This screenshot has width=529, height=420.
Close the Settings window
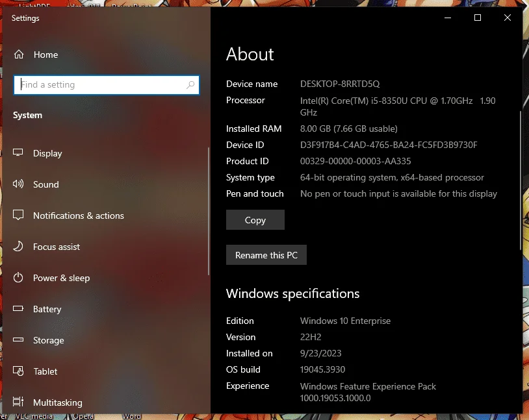click(508, 18)
